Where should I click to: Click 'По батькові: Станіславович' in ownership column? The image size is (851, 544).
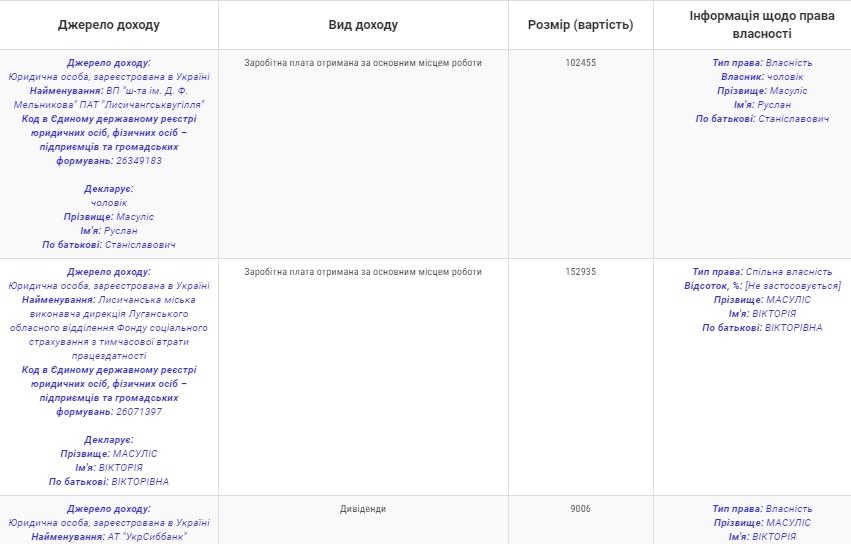click(762, 119)
